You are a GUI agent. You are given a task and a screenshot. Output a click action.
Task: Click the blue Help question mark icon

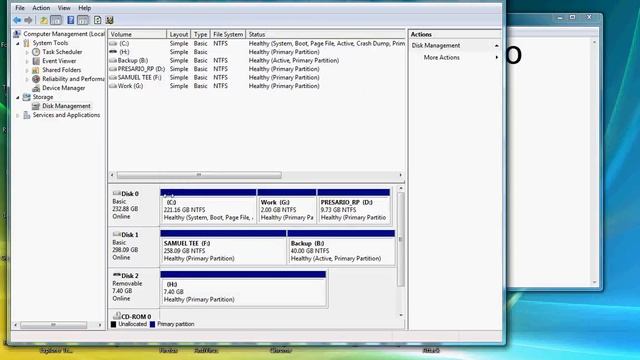point(71,20)
